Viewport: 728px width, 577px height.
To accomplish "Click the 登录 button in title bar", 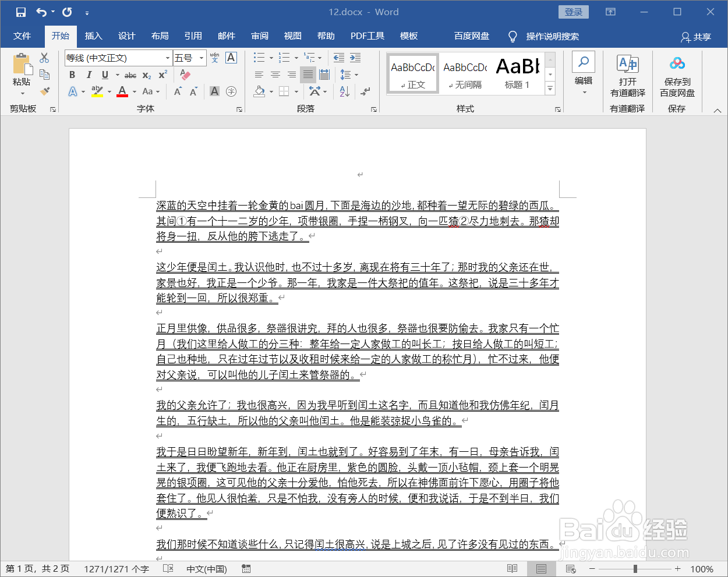I will click(573, 12).
